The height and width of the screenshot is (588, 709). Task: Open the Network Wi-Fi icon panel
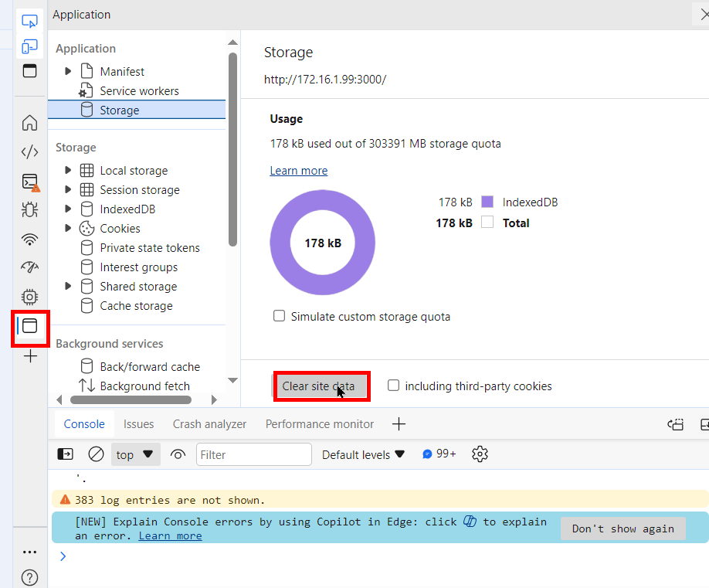click(29, 239)
